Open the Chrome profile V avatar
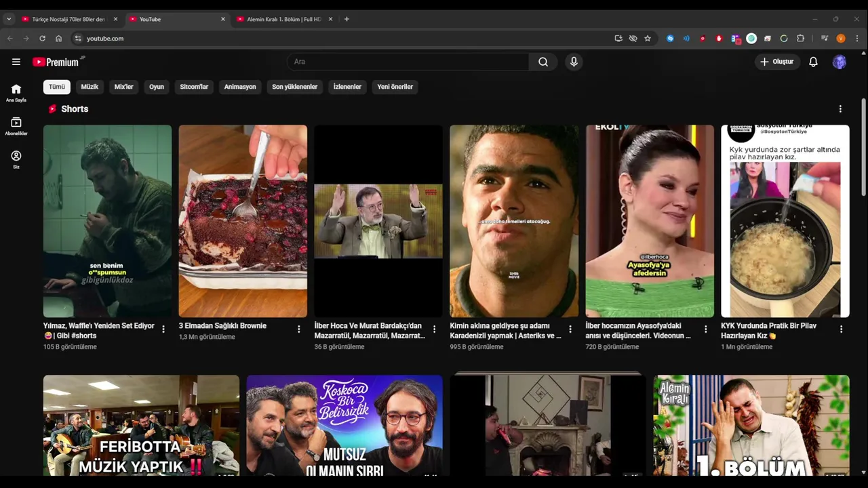 (841, 39)
